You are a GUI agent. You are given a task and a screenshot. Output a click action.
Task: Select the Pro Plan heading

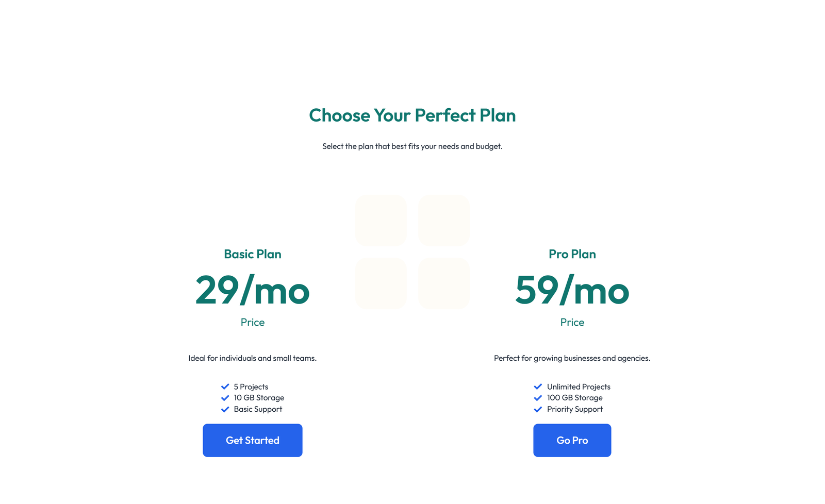[572, 254]
